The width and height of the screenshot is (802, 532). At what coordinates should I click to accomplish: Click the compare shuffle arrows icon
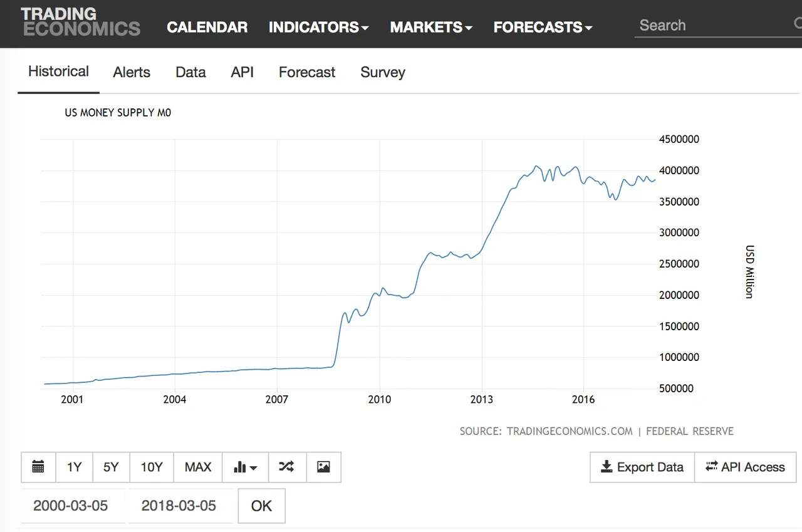point(286,467)
